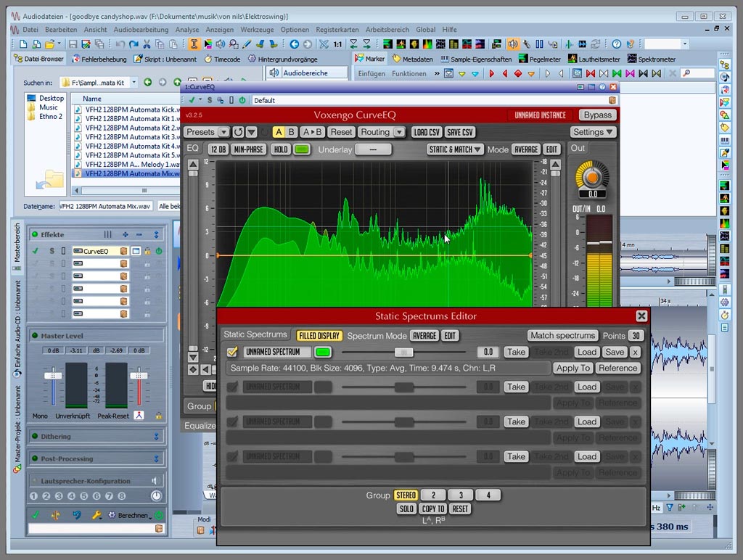The height and width of the screenshot is (560, 743).
Task: Select the I-beam time selection tool
Action: 193,44
